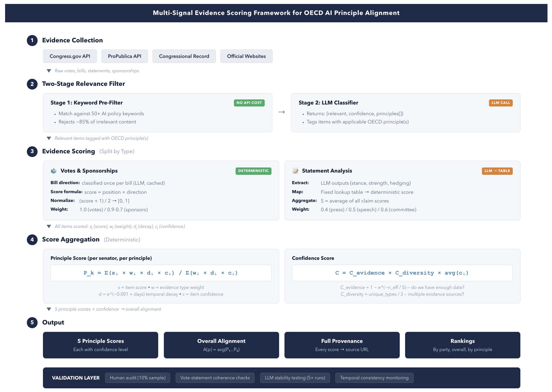
Task: Click the step 4 number badge
Action: 32,240
